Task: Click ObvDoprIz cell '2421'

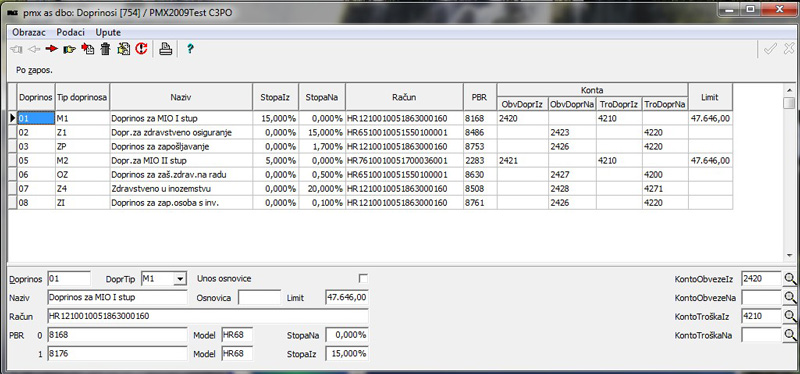Action: tap(522, 161)
